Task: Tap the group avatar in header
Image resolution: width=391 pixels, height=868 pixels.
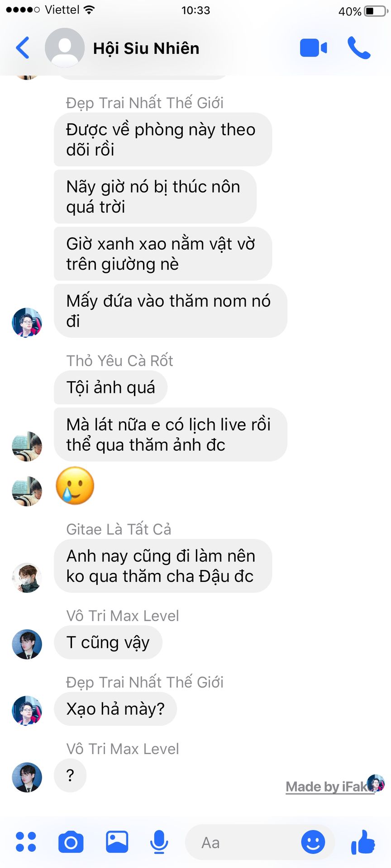Action: 65,48
